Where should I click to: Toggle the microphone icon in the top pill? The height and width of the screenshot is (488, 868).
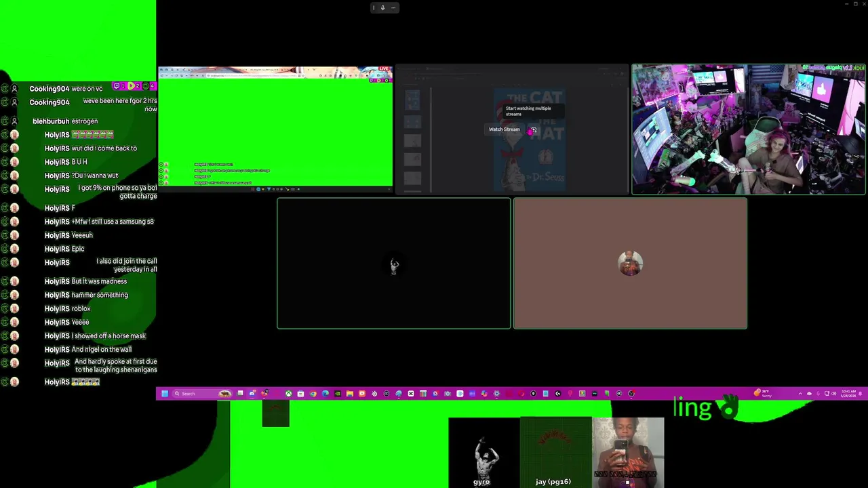(x=382, y=7)
